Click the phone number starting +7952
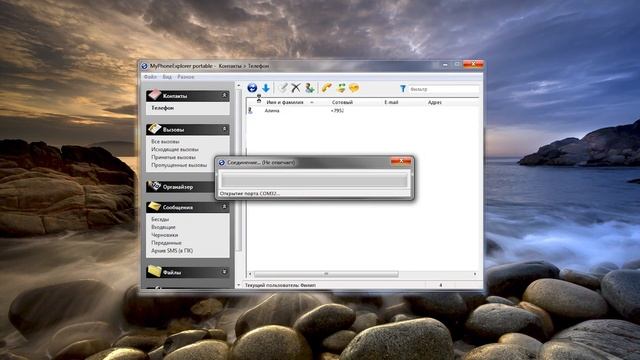Viewport: 640px width, 360px height. point(337,111)
